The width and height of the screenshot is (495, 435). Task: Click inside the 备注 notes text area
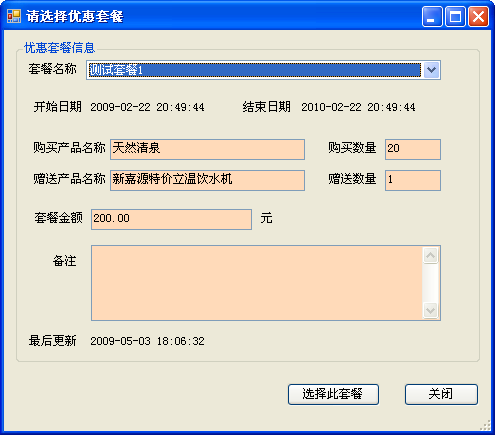tap(257, 283)
